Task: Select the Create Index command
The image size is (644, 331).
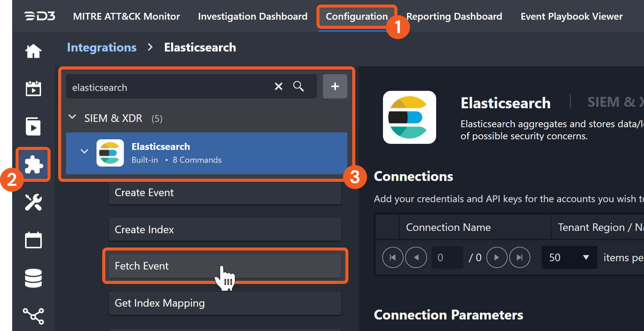Action: (x=225, y=230)
